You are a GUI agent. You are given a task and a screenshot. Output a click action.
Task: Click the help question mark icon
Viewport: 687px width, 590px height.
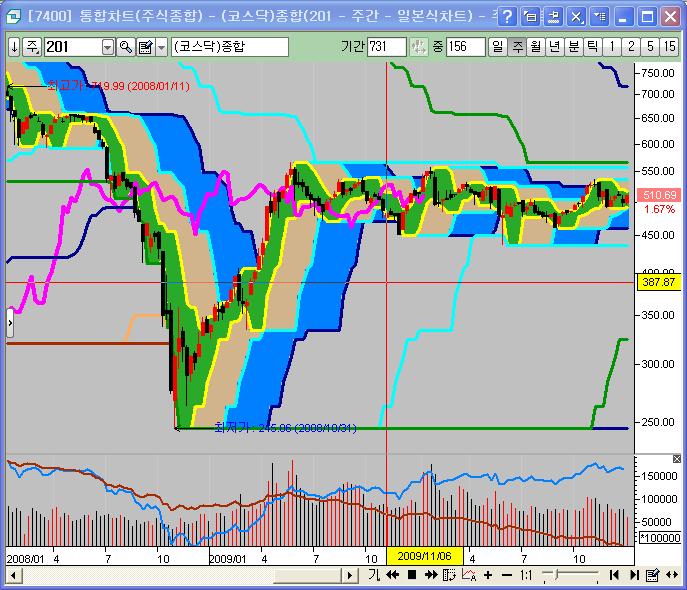coord(508,17)
